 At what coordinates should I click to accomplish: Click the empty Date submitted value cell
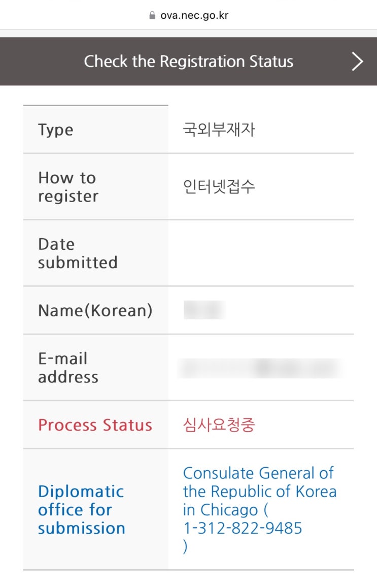click(260, 253)
